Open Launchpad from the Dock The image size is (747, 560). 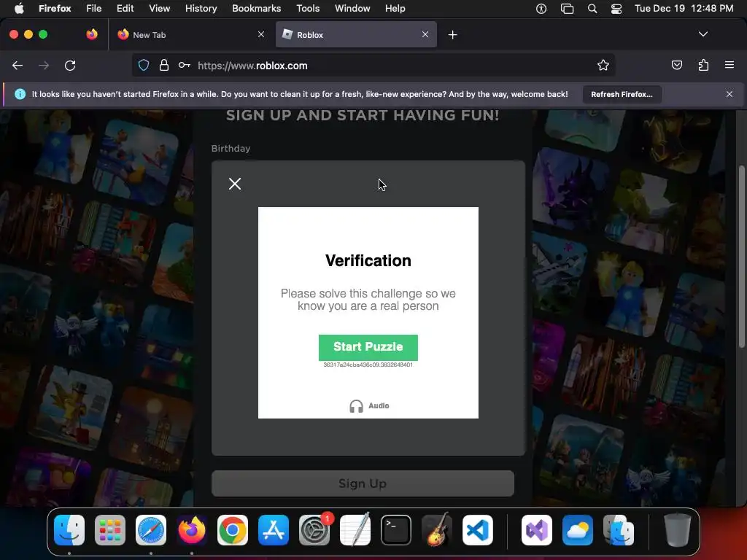point(110,530)
